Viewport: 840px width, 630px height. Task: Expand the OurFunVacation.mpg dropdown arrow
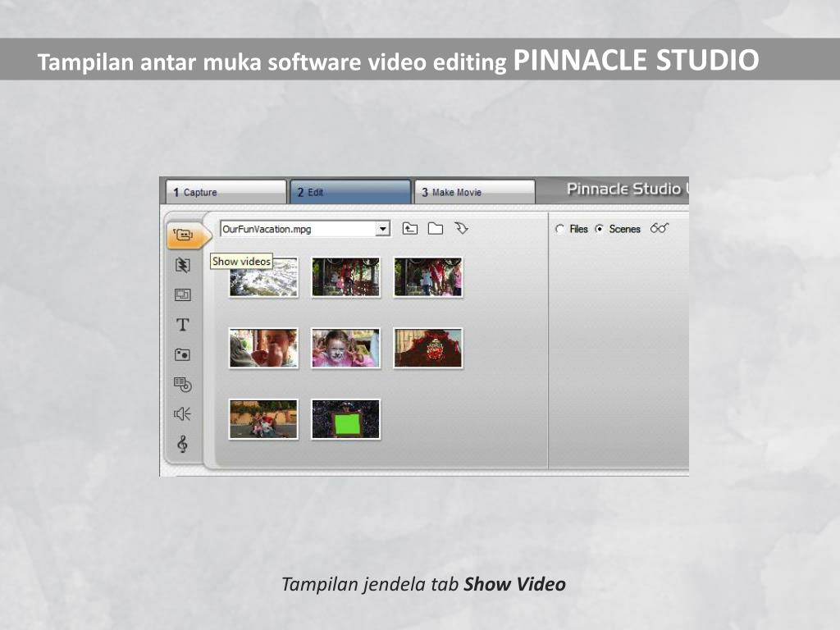[x=382, y=229]
